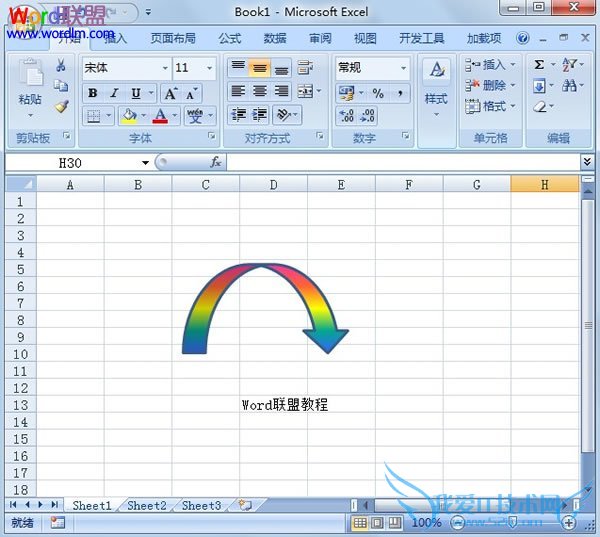600x537 pixels.
Task: Apply red font color A
Action: (x=160, y=116)
